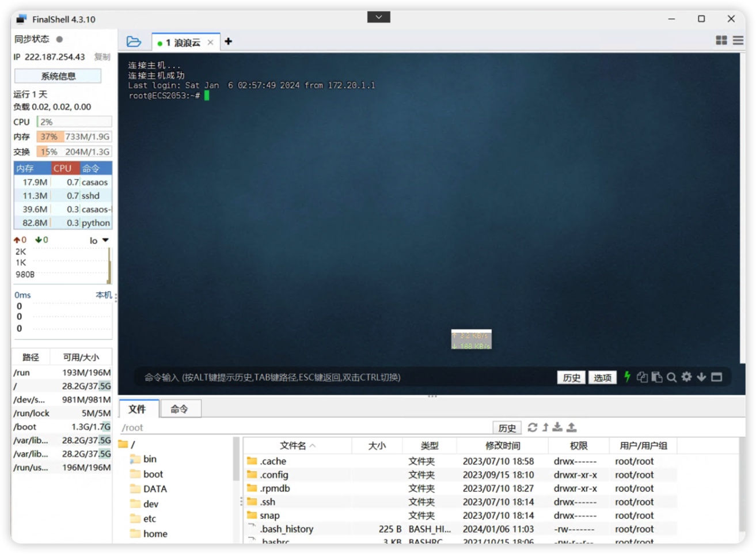Click the 可用/大小 disk column header
Image resolution: width=756 pixels, height=554 pixels.
click(x=81, y=357)
